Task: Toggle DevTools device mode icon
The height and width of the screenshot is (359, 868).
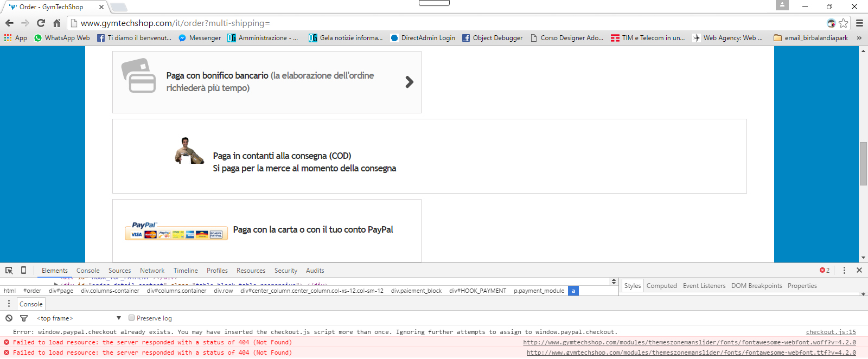Action: tap(23, 270)
